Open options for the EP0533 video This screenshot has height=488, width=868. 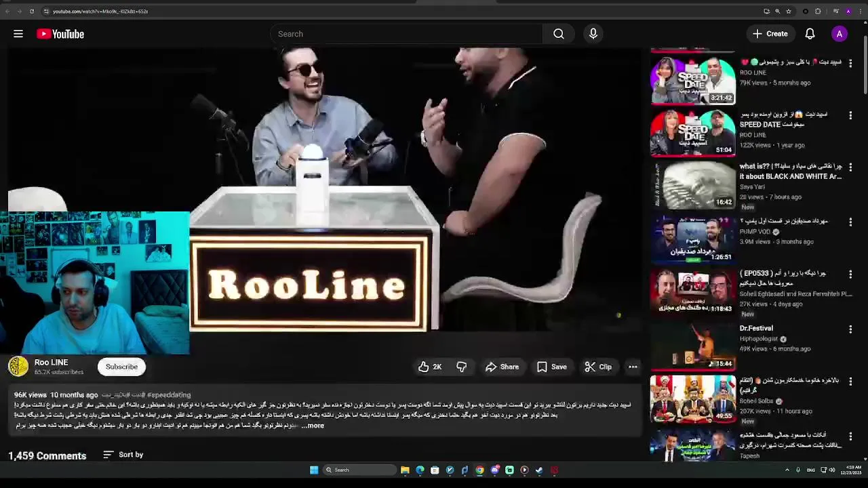[850, 275]
